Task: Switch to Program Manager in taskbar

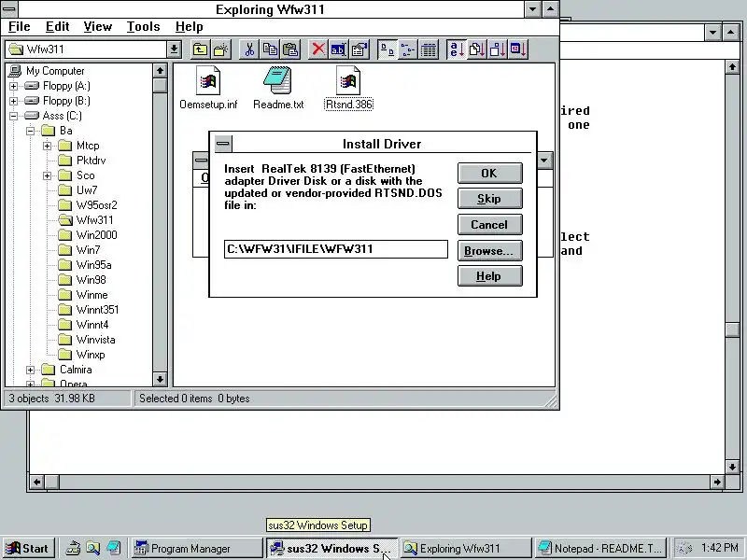Action: tap(196, 549)
